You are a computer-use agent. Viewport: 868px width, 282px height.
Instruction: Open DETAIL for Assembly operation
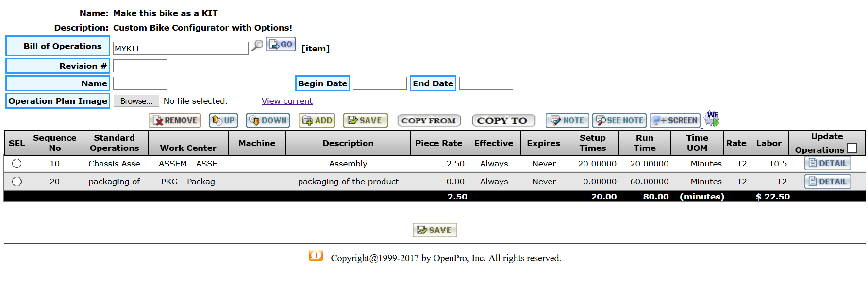click(x=828, y=164)
